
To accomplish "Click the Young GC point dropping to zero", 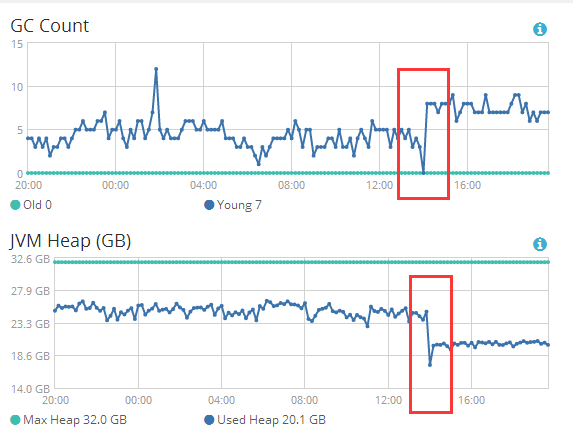I will [424, 173].
